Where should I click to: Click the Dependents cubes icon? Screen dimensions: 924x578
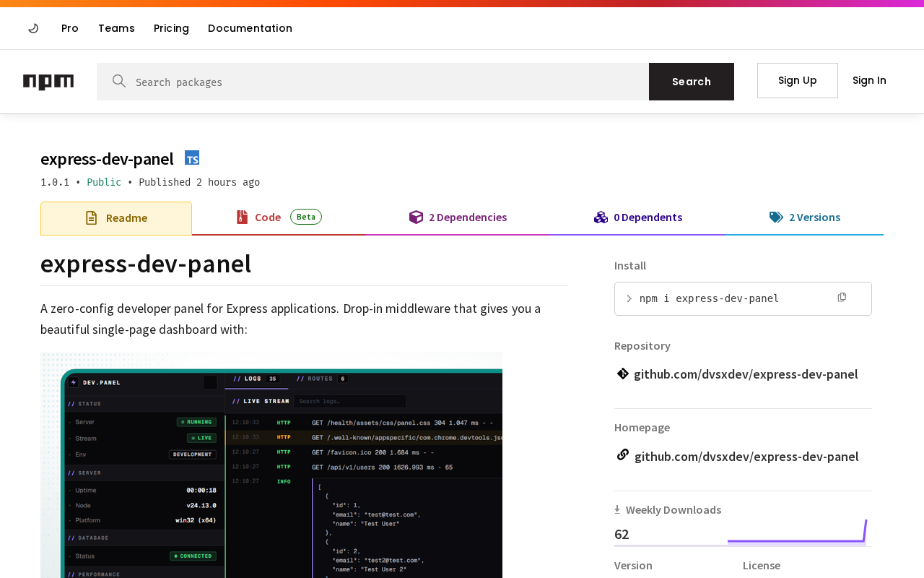point(601,217)
